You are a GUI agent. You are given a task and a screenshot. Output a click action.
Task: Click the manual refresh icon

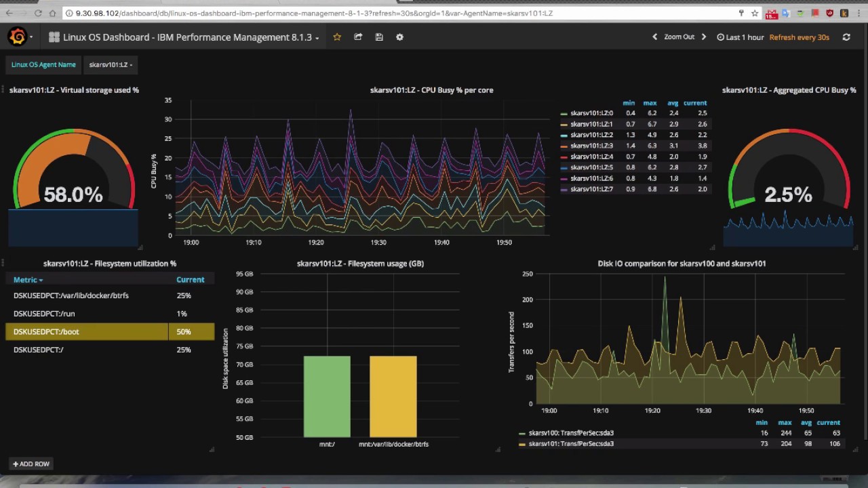click(846, 37)
